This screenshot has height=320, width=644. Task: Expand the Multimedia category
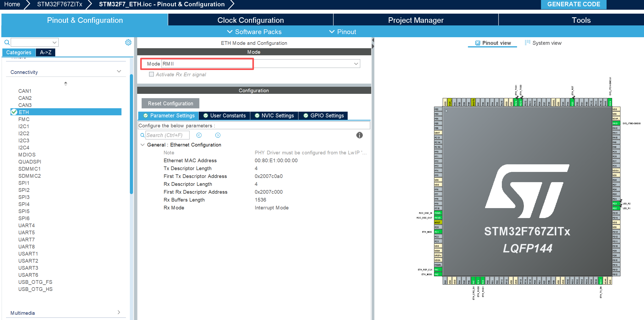tap(119, 312)
